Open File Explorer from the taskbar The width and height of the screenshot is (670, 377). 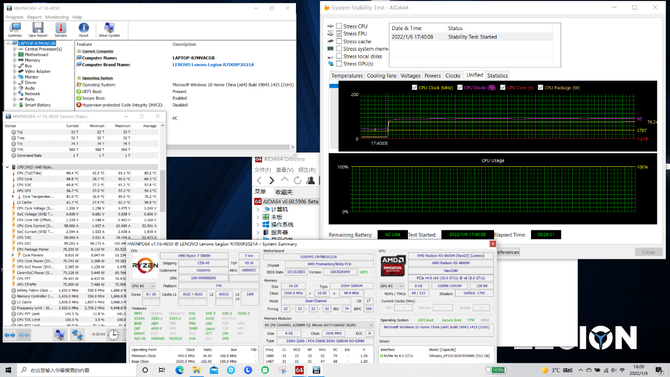click(x=197, y=370)
